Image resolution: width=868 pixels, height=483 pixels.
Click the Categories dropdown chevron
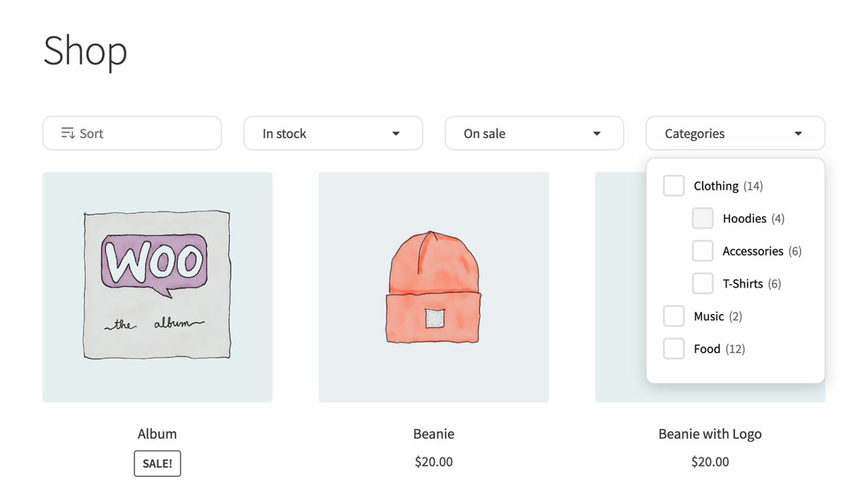[x=798, y=133]
